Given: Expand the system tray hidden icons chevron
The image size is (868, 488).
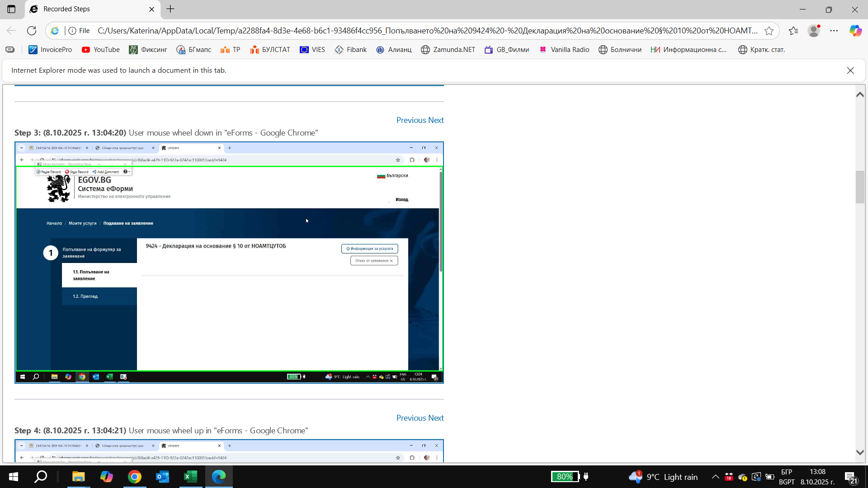Looking at the screenshot, I should pyautogui.click(x=715, y=477).
